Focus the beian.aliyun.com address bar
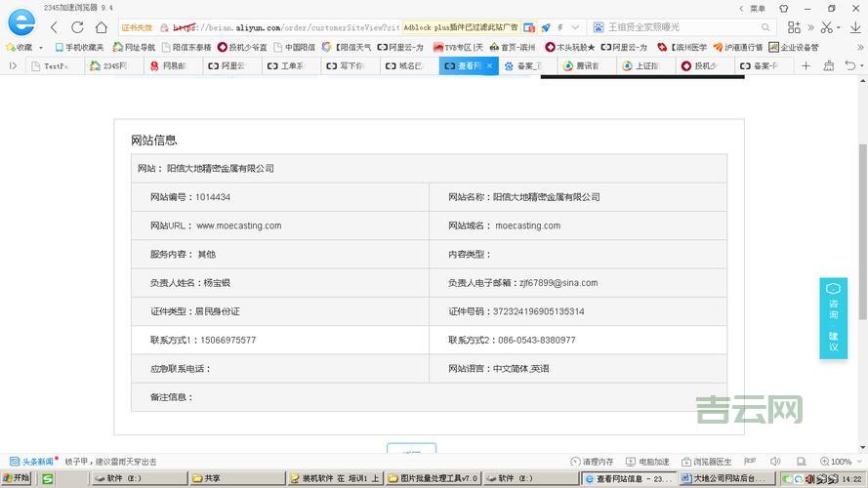The image size is (868, 488). (285, 27)
